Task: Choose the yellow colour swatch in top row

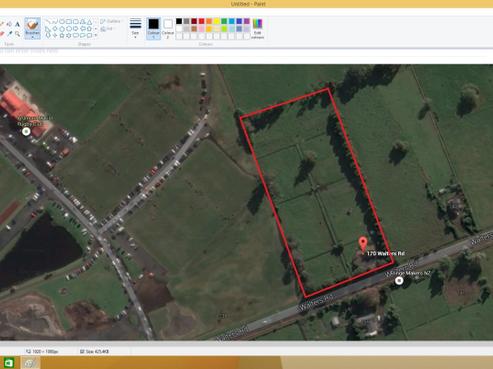Action: point(216,21)
